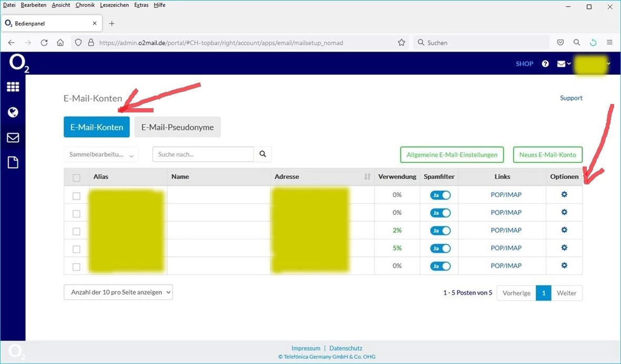
Task: Switch to the E-Mail-Pseudonyme tab
Action: coord(177,127)
